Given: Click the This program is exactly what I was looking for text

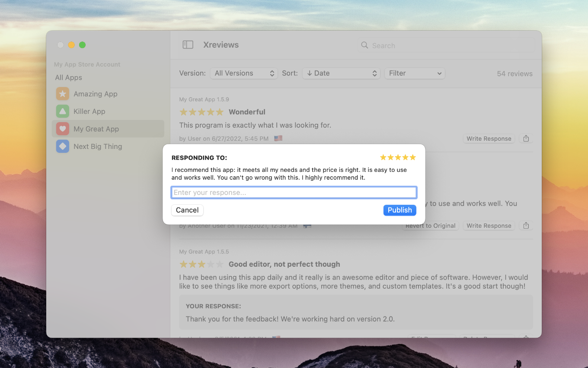Looking at the screenshot, I should point(255,125).
